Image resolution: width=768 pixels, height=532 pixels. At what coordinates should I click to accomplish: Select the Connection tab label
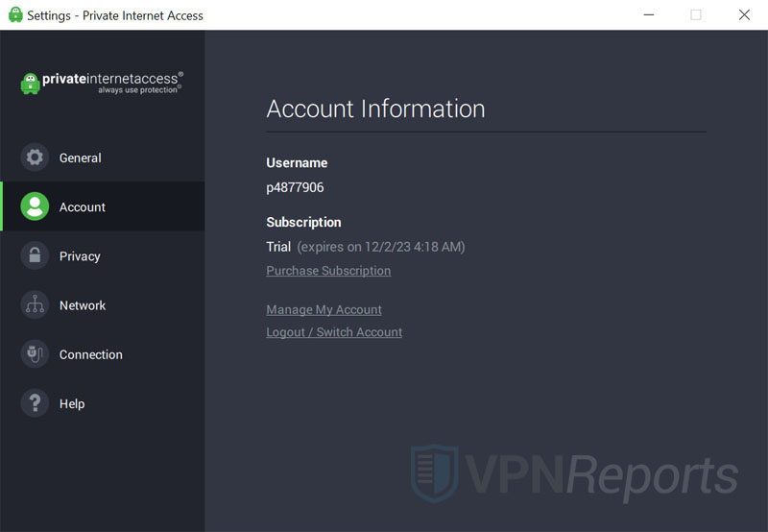91,354
